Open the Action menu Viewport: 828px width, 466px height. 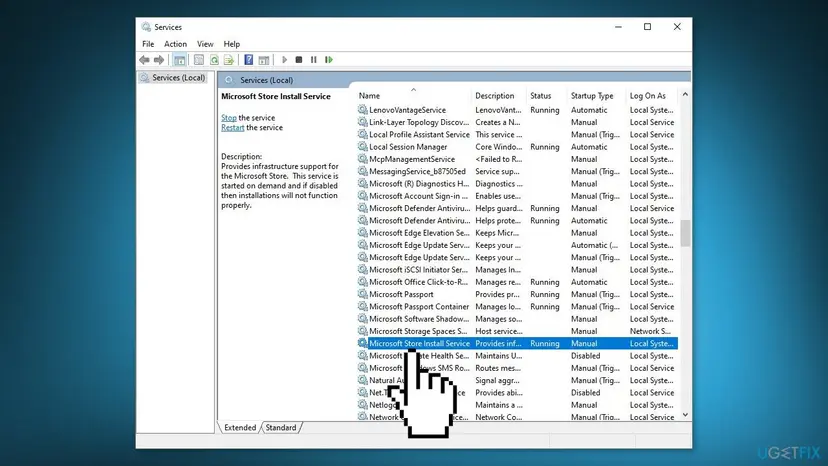175,44
